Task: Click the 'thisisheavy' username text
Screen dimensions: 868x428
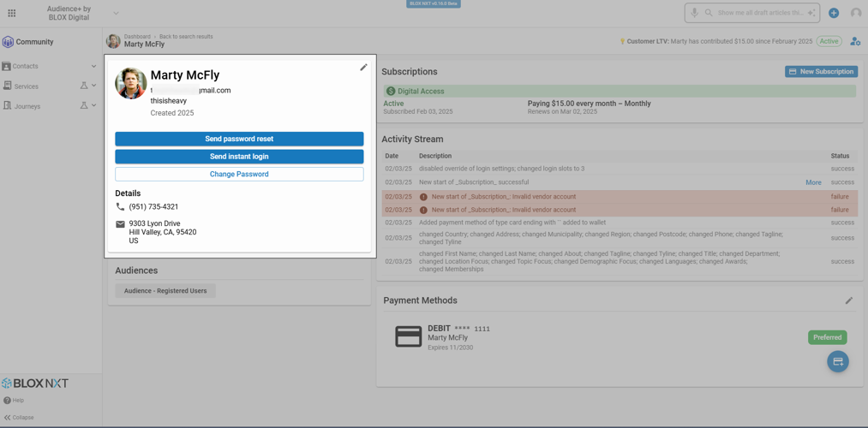Action: (169, 101)
